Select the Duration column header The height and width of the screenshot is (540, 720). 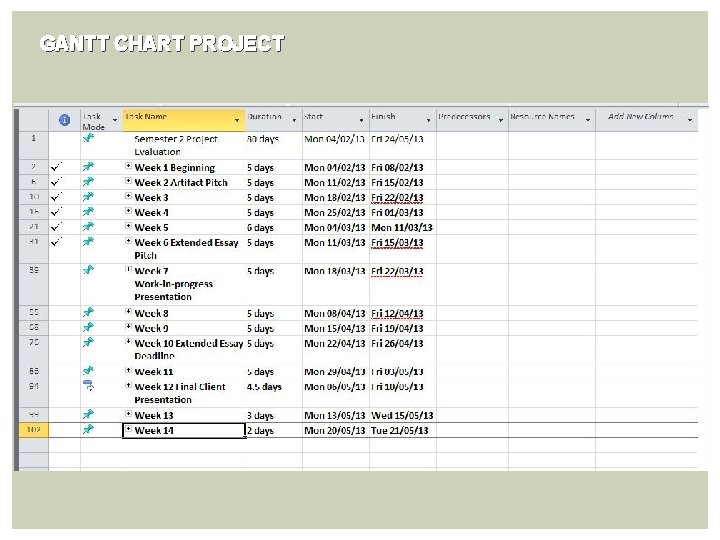pos(274,120)
